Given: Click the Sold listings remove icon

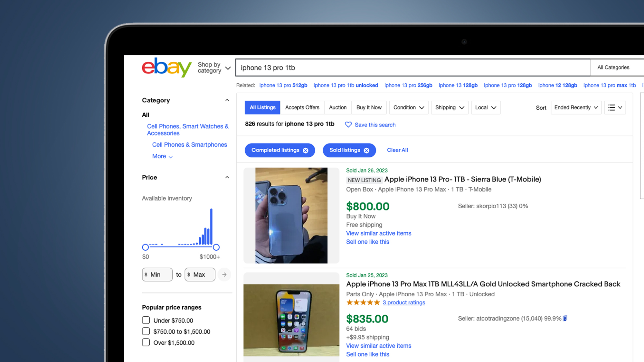Looking at the screenshot, I should [367, 150].
